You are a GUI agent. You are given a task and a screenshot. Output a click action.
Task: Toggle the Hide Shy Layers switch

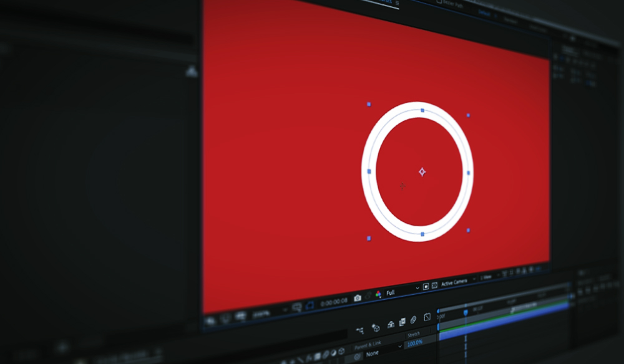click(x=391, y=325)
